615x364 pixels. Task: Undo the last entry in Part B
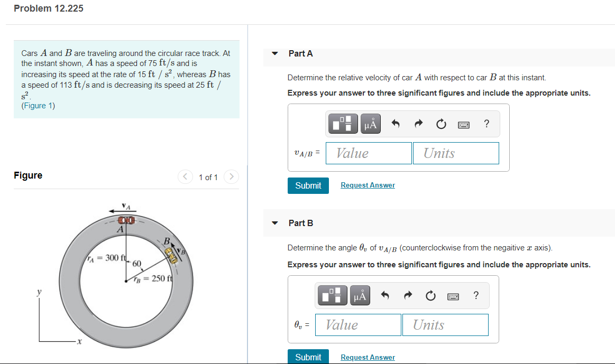coord(384,295)
